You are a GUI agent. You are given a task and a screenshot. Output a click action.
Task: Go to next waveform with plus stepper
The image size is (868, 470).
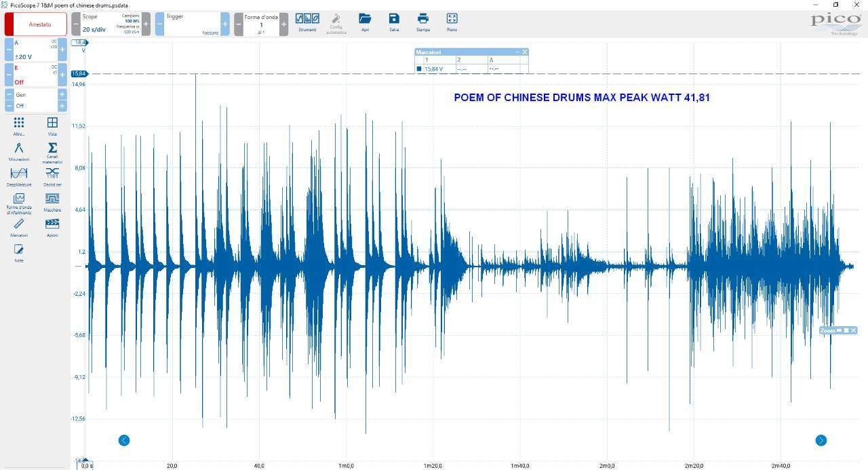[283, 24]
